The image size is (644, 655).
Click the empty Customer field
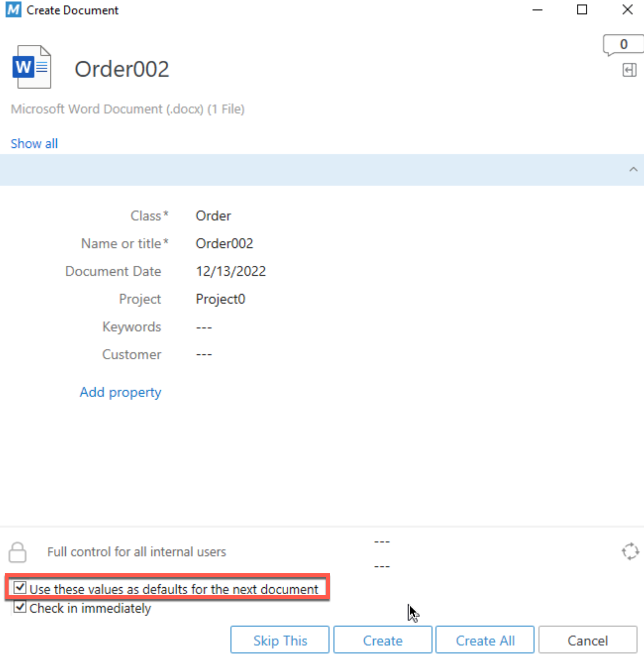[x=204, y=355]
